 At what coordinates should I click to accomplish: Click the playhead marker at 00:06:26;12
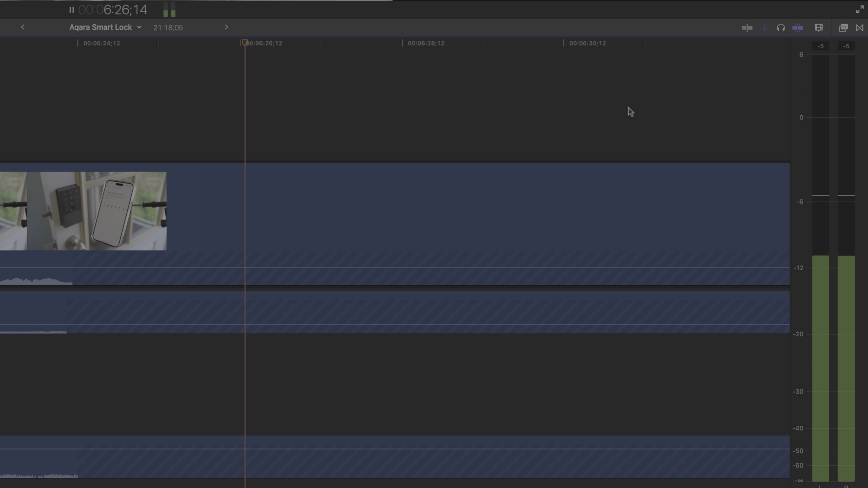pos(245,43)
